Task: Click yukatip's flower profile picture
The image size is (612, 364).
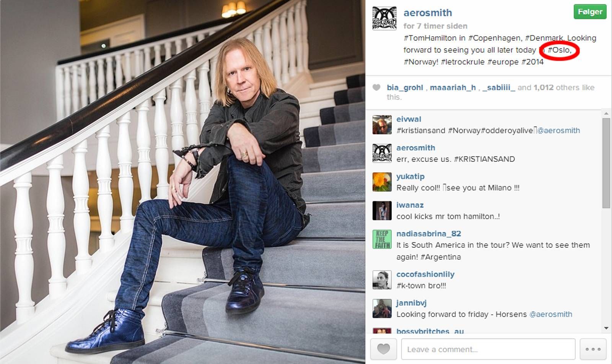Action: tap(382, 182)
